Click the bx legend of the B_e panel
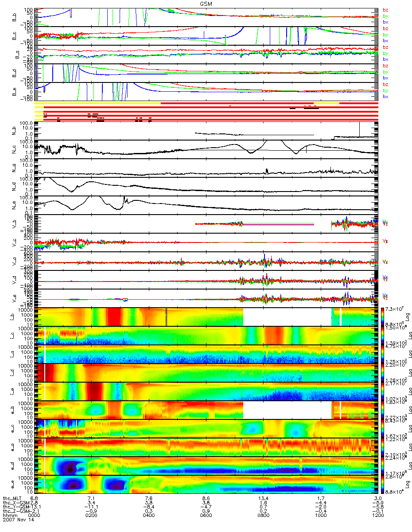Viewport: 412px width, 532px height. click(x=385, y=96)
